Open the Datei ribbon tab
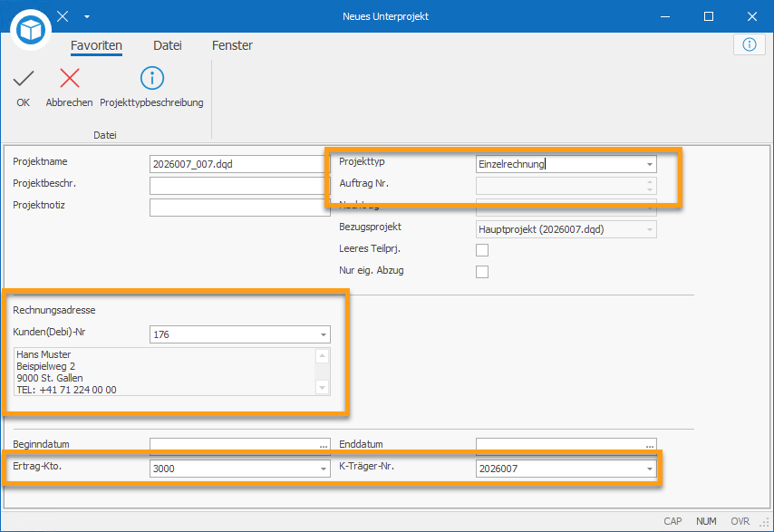 click(168, 45)
